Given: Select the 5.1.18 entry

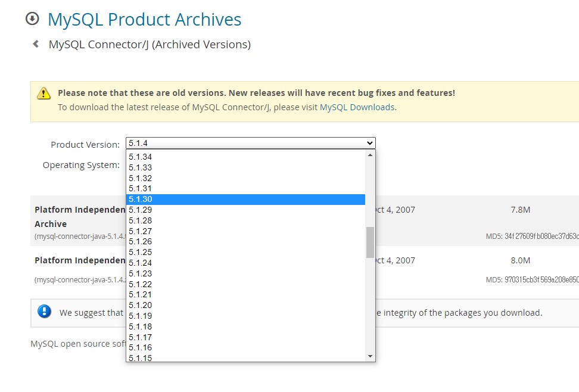Looking at the screenshot, I should (245, 327).
